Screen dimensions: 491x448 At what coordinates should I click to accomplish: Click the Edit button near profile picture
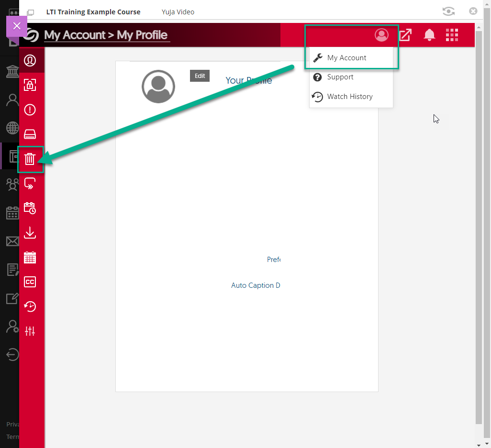[x=200, y=76]
